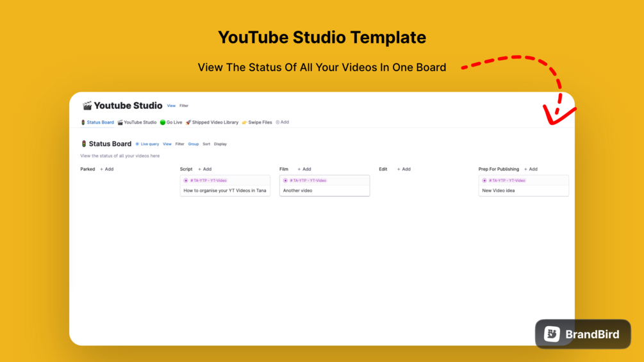
Task: Click Filter next to Youtube Studio title
Action: click(x=184, y=106)
